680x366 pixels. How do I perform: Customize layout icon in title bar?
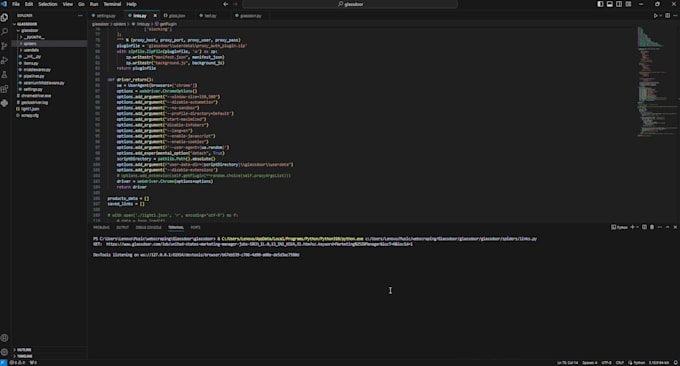(x=628, y=4)
